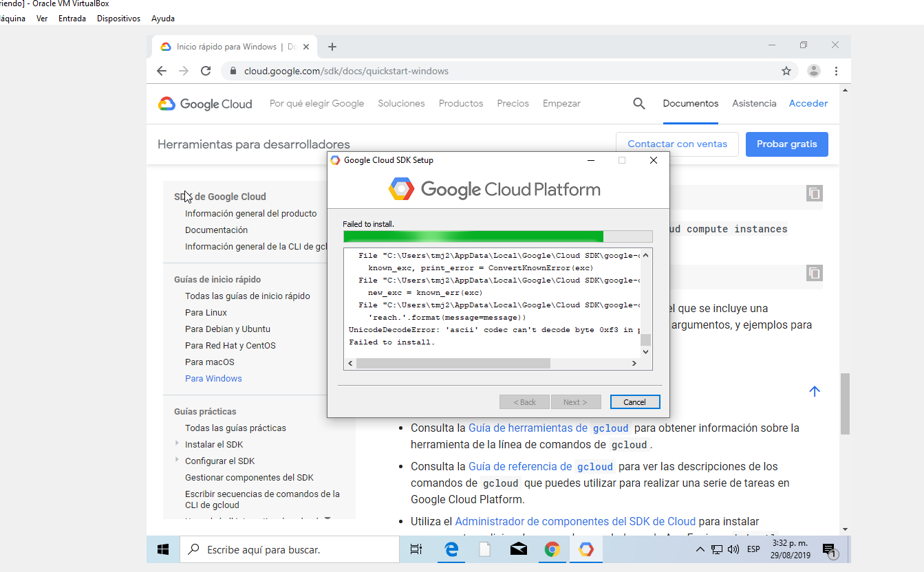Click the Google Cloud search magnifier icon
The height and width of the screenshot is (572, 924).
pos(639,104)
